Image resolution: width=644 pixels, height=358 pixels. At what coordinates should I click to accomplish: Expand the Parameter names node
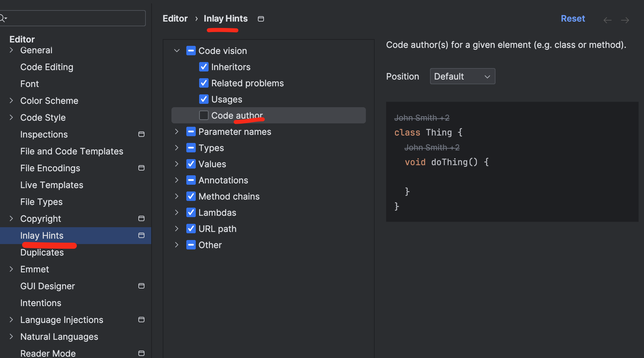[177, 131]
